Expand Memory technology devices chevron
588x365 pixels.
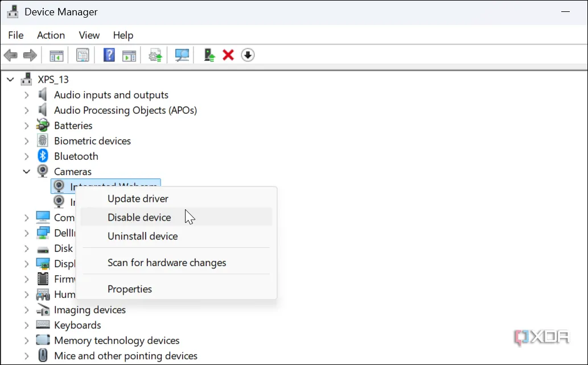[x=26, y=341]
